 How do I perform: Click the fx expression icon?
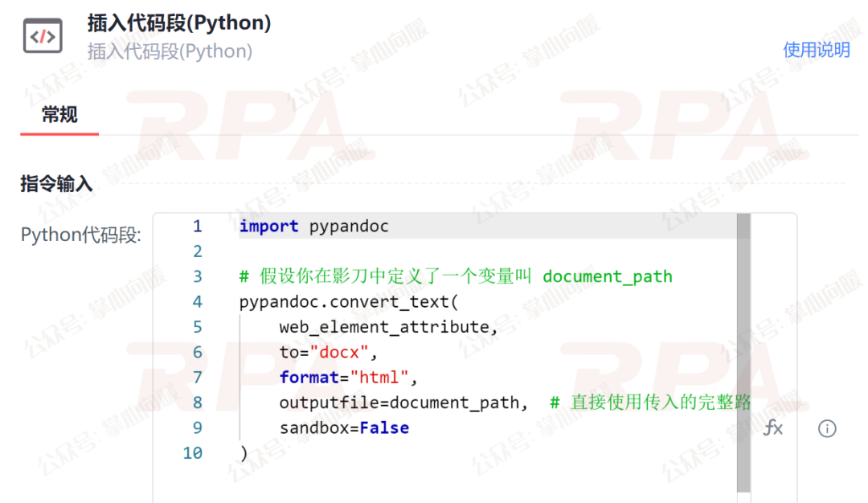pyautogui.click(x=773, y=427)
